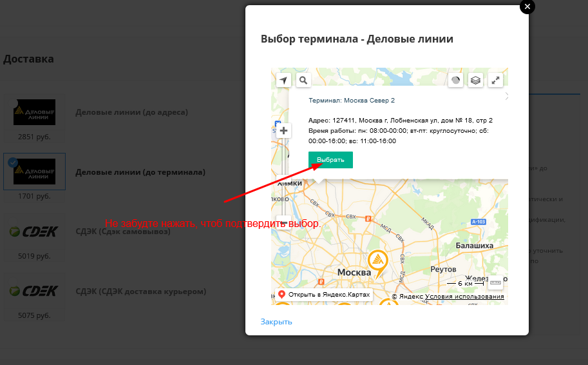The height and width of the screenshot is (365, 588).
Task: Click the 1701 руб. price
Action: click(34, 196)
